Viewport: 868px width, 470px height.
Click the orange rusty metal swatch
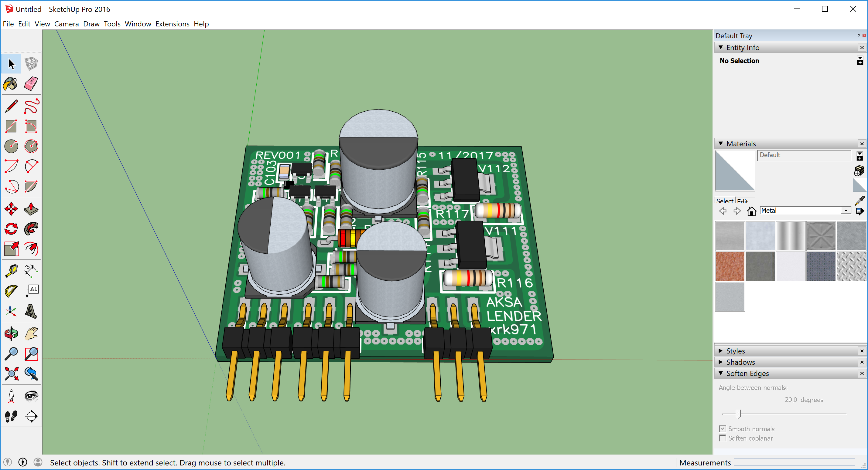pos(730,266)
